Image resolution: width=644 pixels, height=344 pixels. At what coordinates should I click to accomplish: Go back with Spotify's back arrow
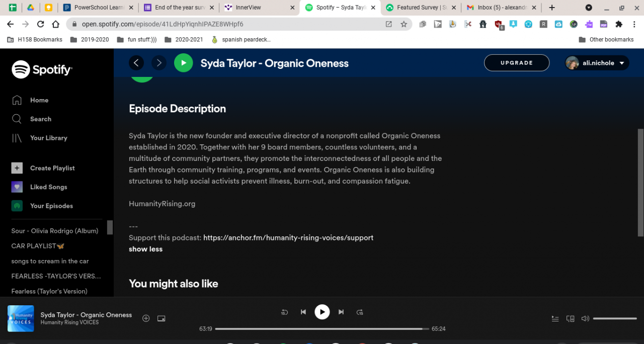coord(136,63)
